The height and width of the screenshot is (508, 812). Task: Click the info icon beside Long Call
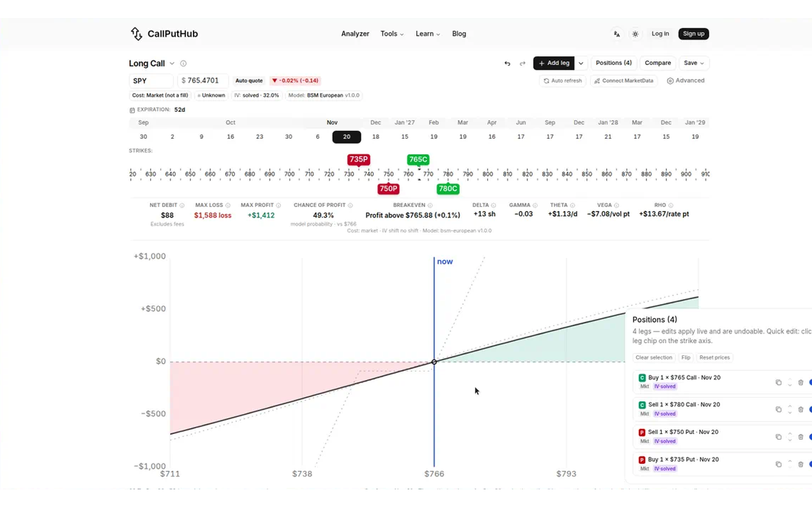[183, 63]
